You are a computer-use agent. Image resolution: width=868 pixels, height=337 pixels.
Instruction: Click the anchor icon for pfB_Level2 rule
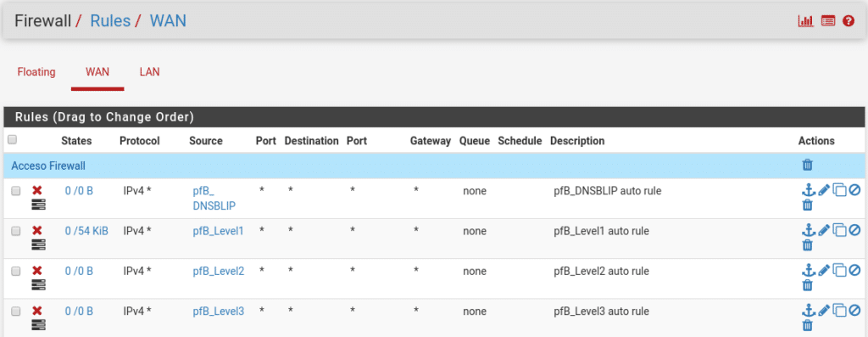(x=809, y=271)
